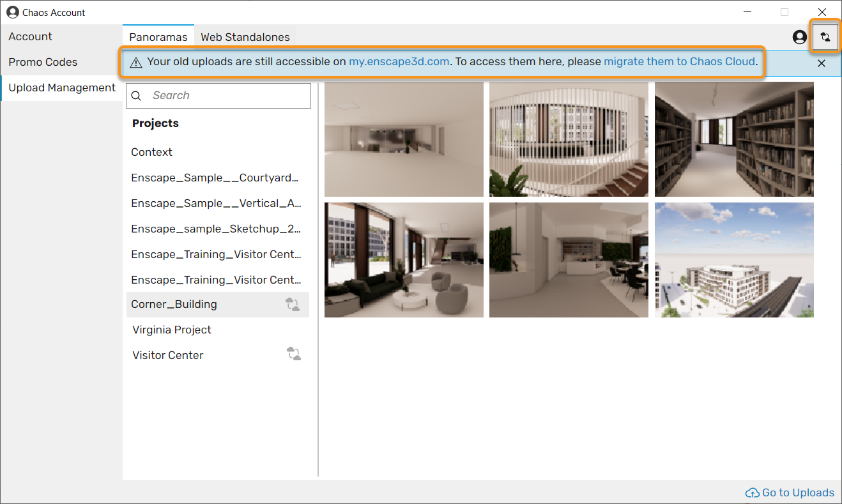Open the library bookshelves panorama thumbnail
Viewport: 842px width, 504px height.
[734, 139]
